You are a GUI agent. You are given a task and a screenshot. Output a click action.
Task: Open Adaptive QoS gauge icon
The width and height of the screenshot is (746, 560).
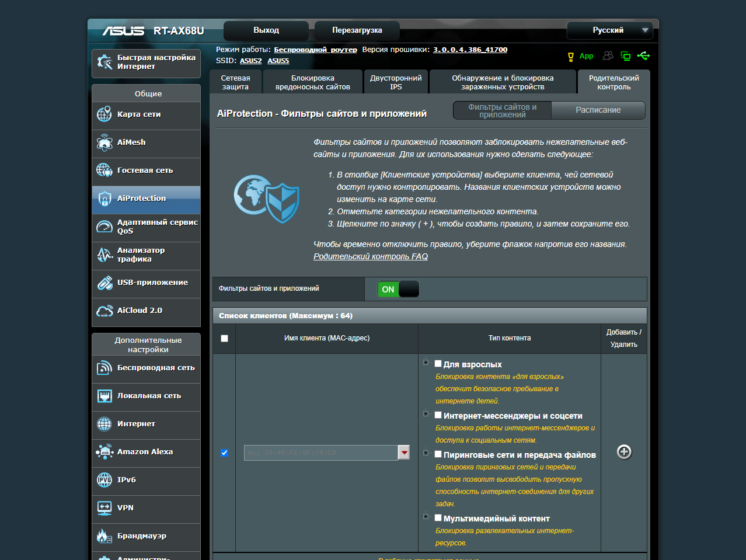[104, 227]
